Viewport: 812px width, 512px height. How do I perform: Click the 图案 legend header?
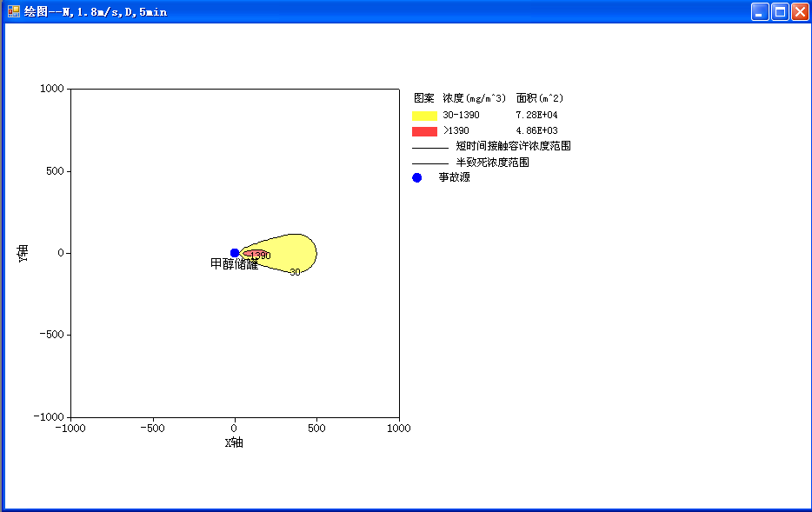(x=424, y=98)
